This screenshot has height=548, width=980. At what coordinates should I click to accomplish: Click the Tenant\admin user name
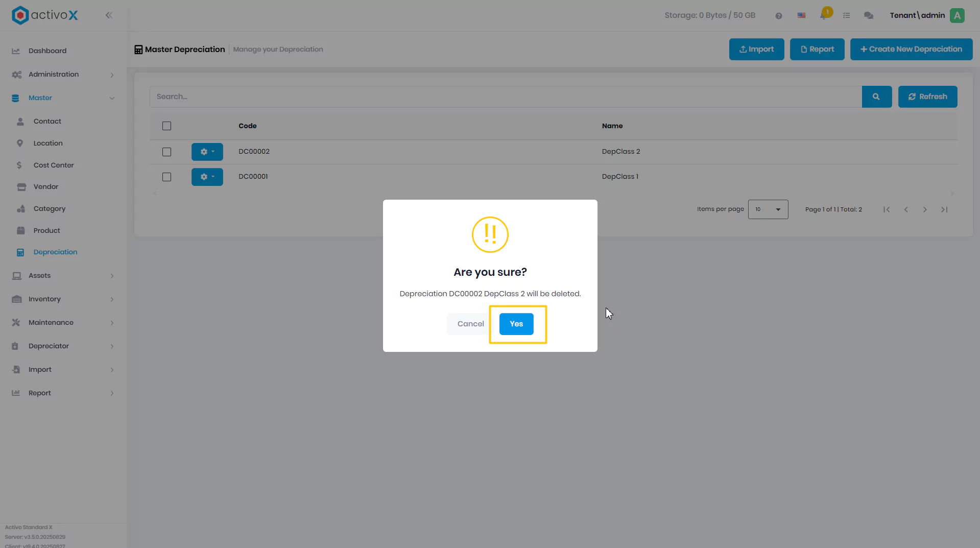tap(917, 15)
